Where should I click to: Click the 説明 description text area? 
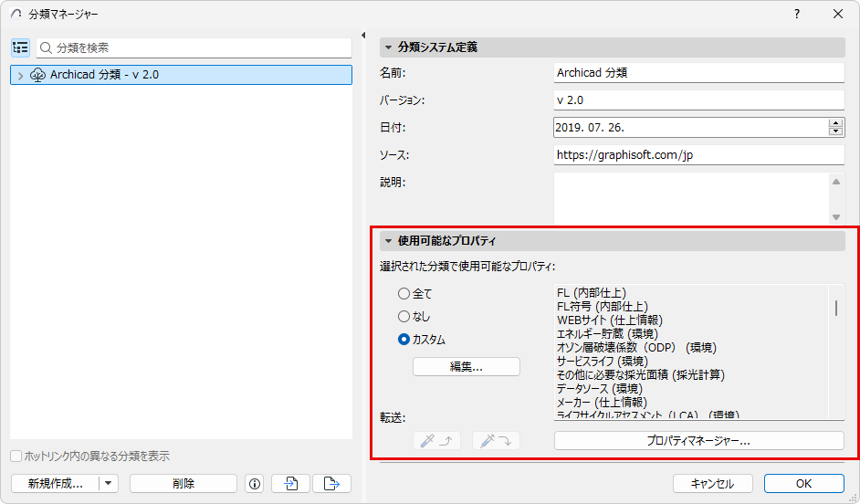pos(691,198)
